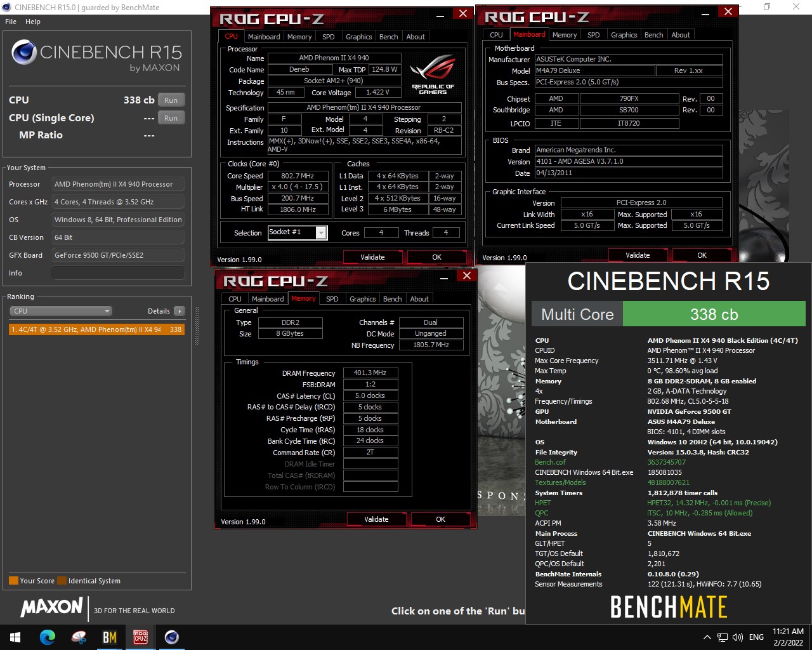Open SPD tab in Mainboard CPU-Z window
Viewport: 812px width, 650px height.
[593, 35]
